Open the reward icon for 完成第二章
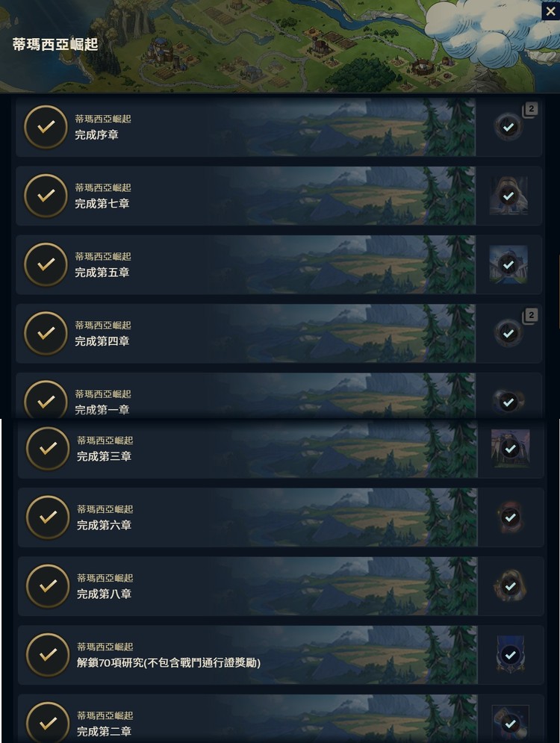This screenshot has height=743, width=560. 510,724
